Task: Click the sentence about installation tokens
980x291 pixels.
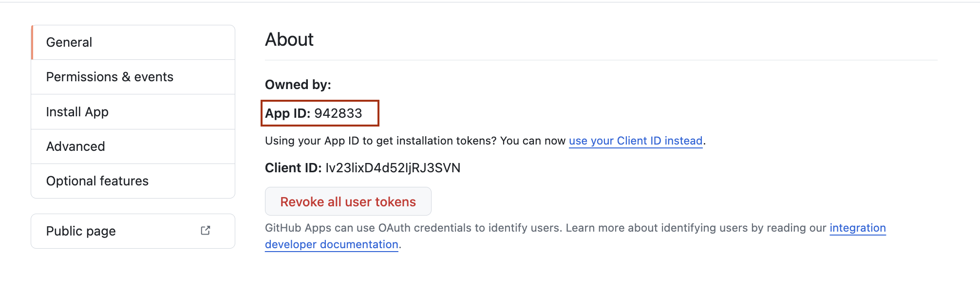Action: pos(414,141)
